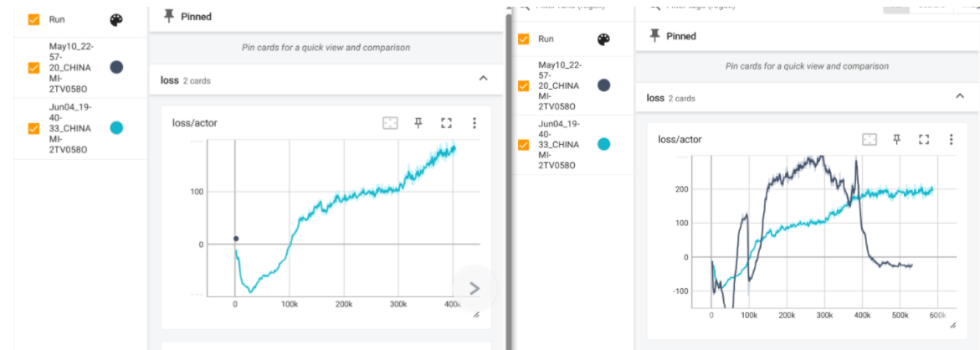Open more options menu of left loss/actor card
980x350 pixels.
pos(475,123)
